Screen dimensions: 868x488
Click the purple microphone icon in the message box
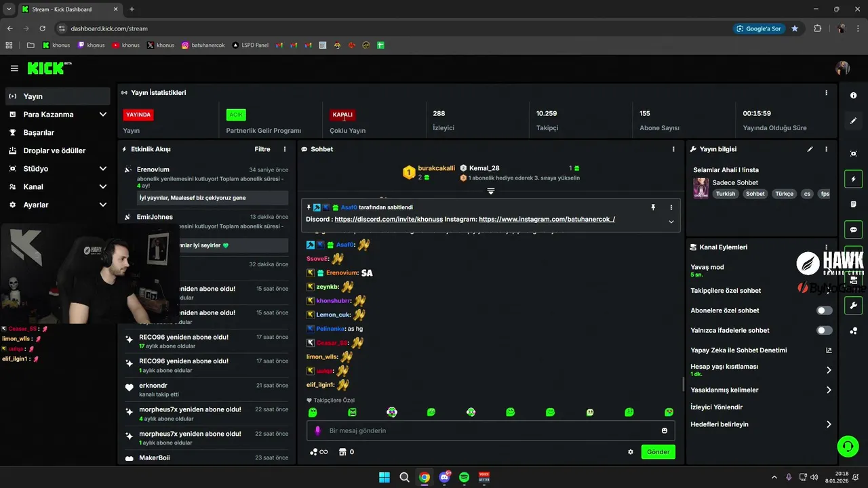[318, 430]
